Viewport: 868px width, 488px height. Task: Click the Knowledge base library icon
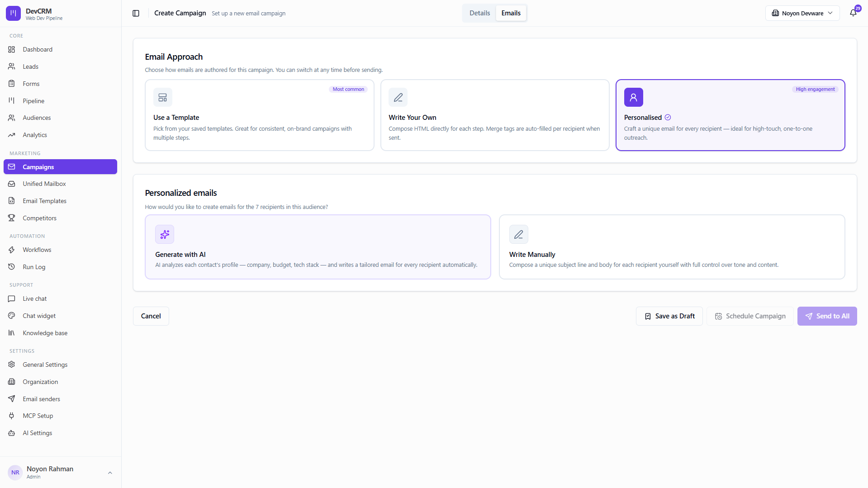pyautogui.click(x=12, y=333)
